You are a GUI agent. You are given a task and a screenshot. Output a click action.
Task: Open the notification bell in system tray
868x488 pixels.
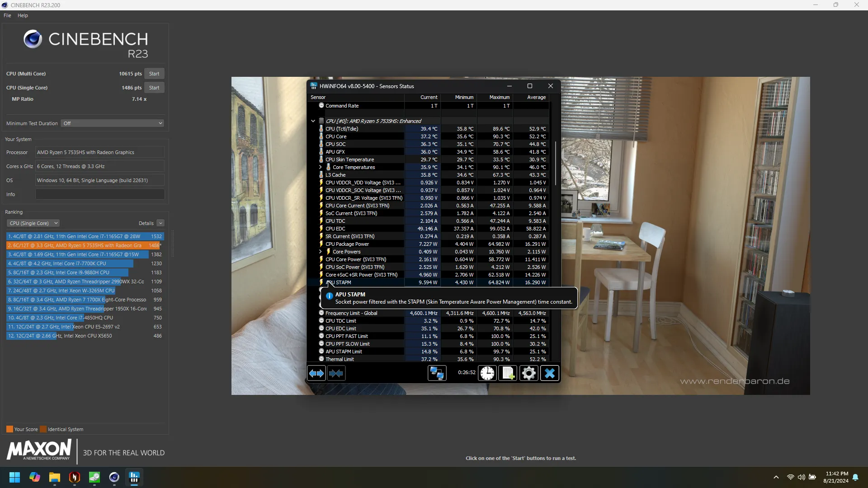pos(855,477)
